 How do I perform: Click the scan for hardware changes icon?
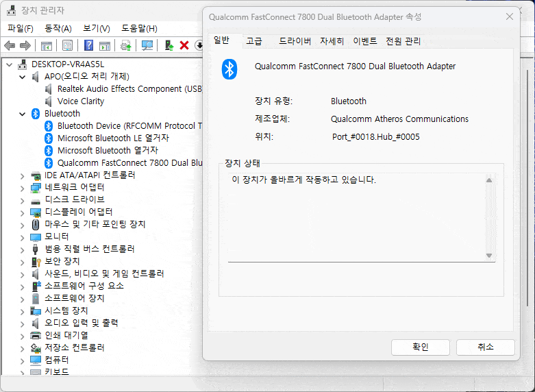(147, 45)
